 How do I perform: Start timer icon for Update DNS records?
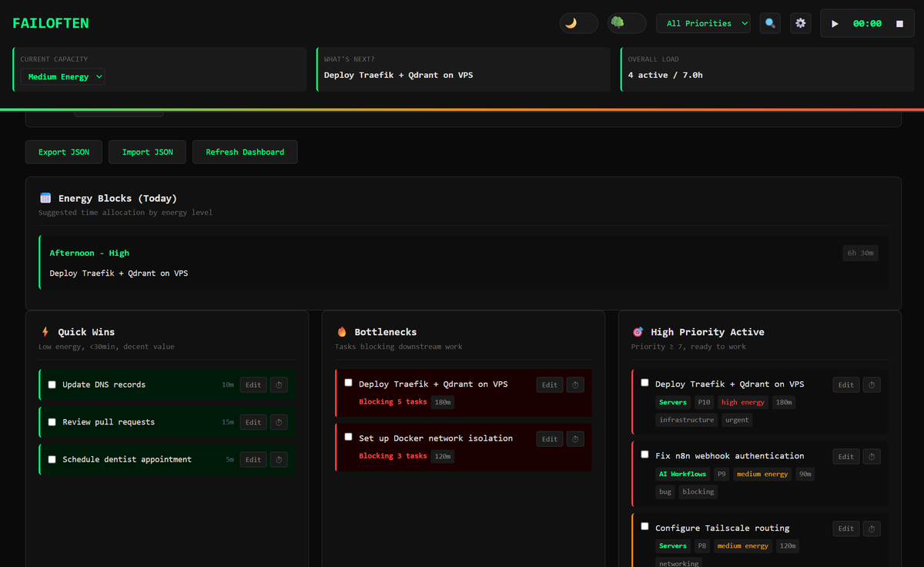pyautogui.click(x=279, y=384)
